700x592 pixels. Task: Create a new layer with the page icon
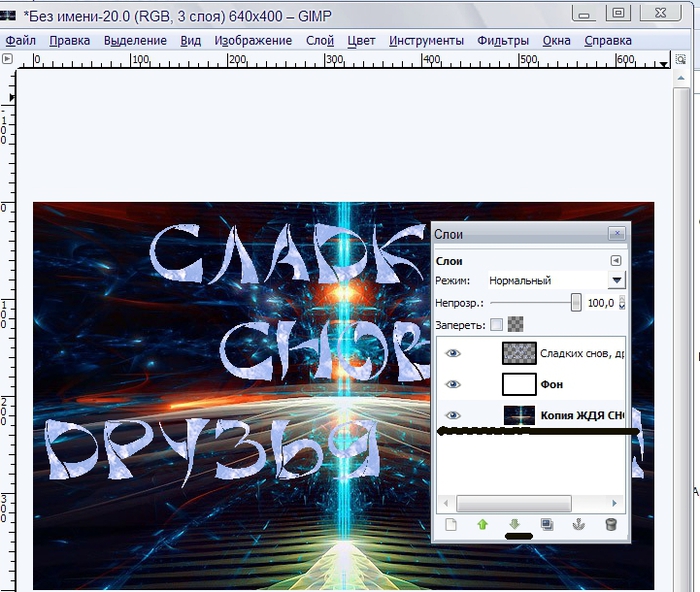coord(451,524)
